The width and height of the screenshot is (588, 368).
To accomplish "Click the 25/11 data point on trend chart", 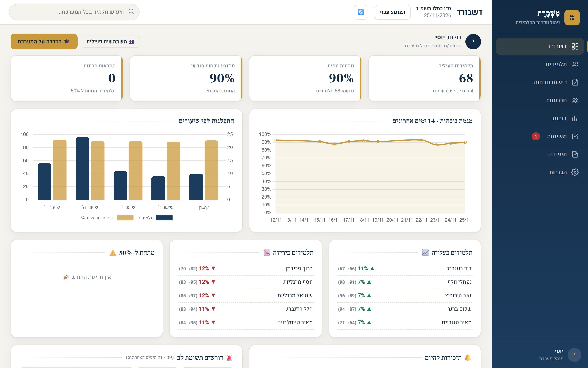I will tap(465, 142).
